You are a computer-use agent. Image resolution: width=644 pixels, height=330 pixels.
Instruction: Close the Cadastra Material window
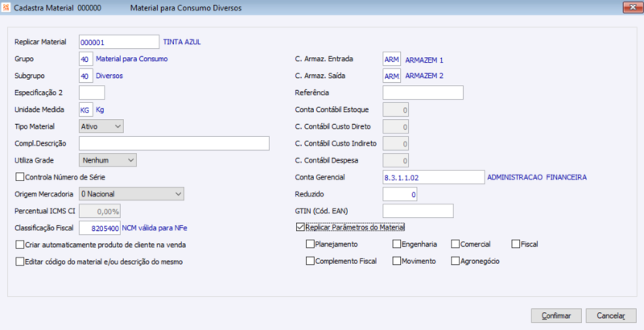tap(633, 7)
